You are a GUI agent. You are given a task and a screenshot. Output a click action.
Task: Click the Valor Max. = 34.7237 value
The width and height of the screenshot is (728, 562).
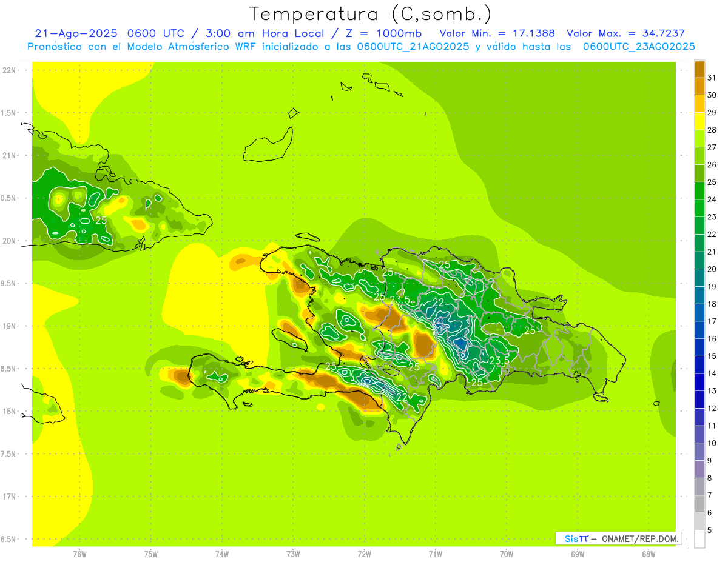(x=626, y=33)
